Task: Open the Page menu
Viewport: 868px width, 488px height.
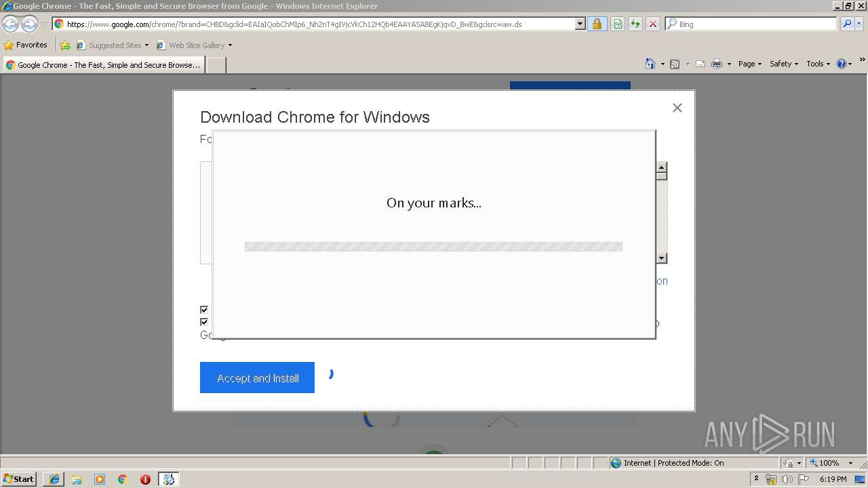Action: tap(750, 64)
